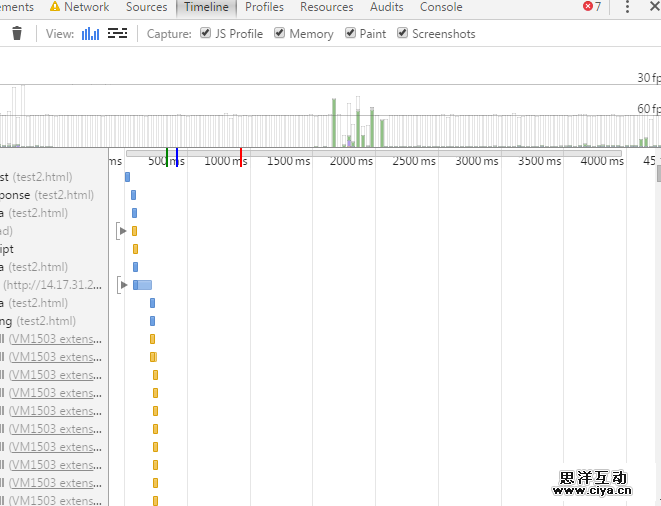Screen dimensions: 661x506
Task: Click the tallest green bar in the overview
Action: [334, 122]
